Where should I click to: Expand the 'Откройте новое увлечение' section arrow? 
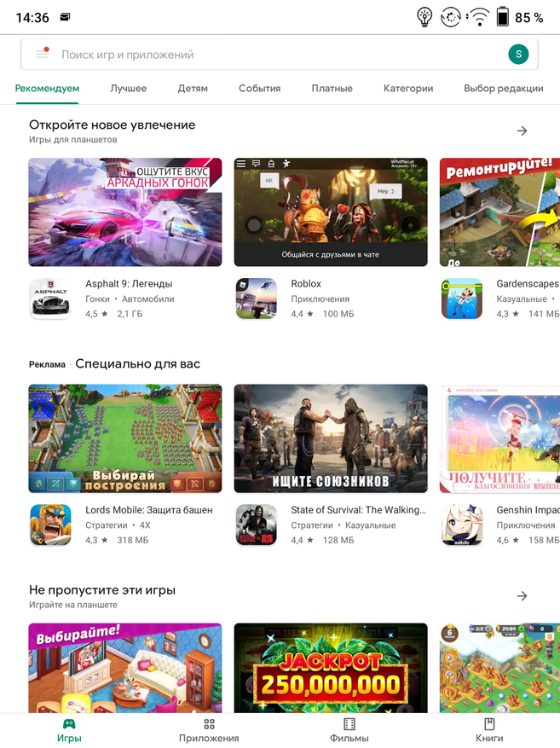click(522, 130)
